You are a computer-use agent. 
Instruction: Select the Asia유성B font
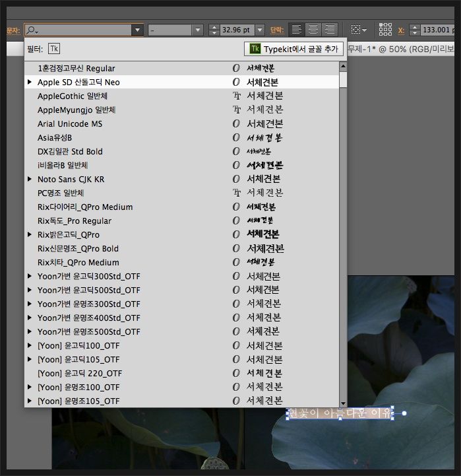[181, 137]
